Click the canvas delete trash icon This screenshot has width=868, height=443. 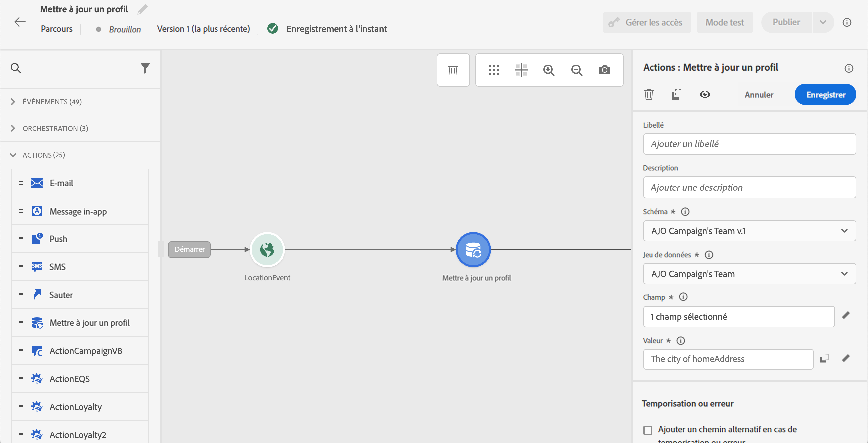[x=453, y=70]
